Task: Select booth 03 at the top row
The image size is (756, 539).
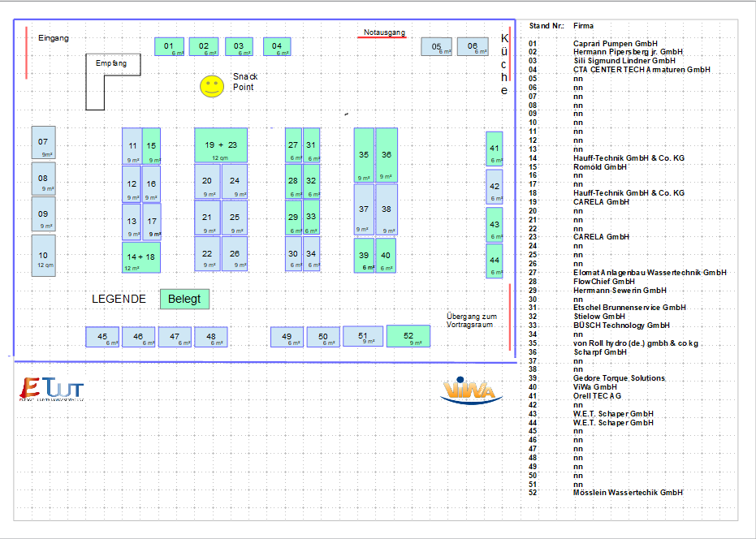Action: pos(239,47)
